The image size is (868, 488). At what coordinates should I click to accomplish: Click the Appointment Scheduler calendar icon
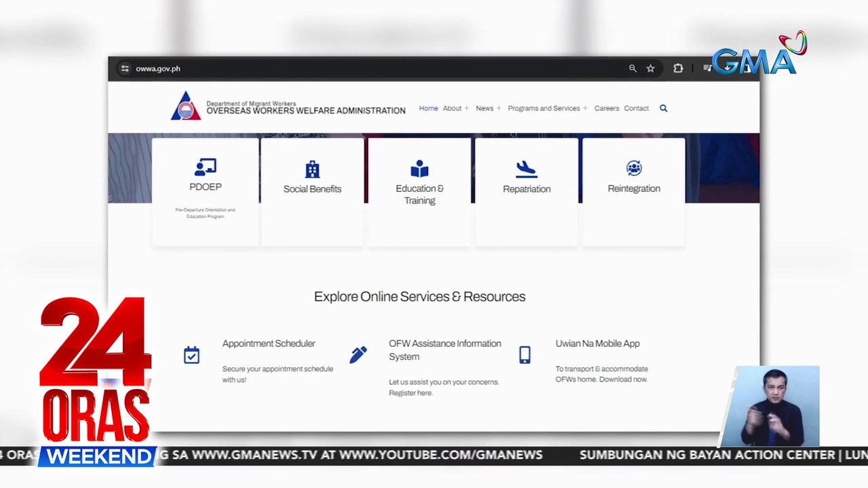[x=192, y=355]
